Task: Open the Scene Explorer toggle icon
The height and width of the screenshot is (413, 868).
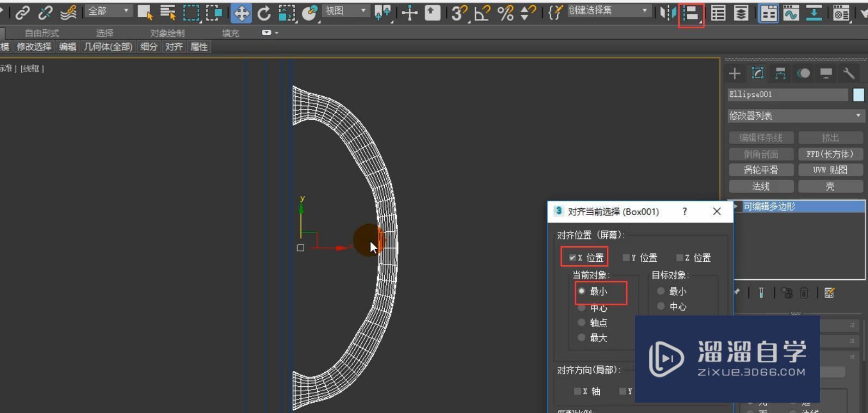Action: click(x=718, y=13)
